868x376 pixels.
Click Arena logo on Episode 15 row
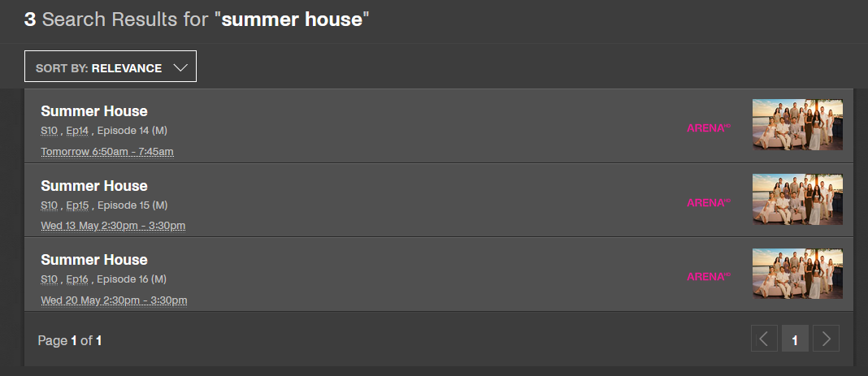(x=709, y=202)
